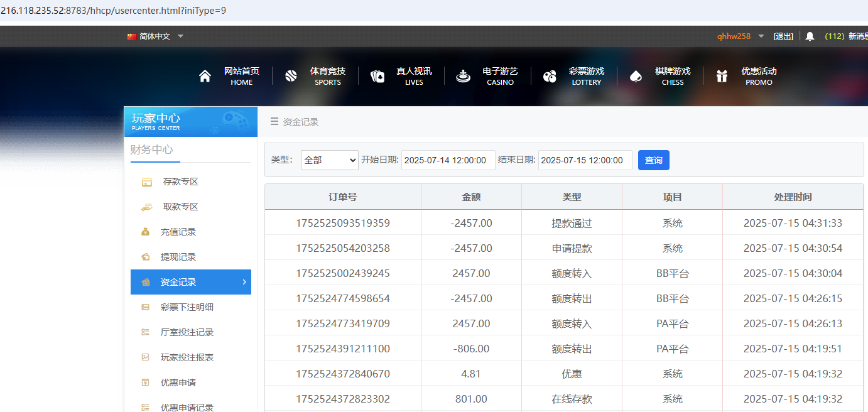
Task: Click the 真人视讯 LIVES icon
Action: click(377, 75)
